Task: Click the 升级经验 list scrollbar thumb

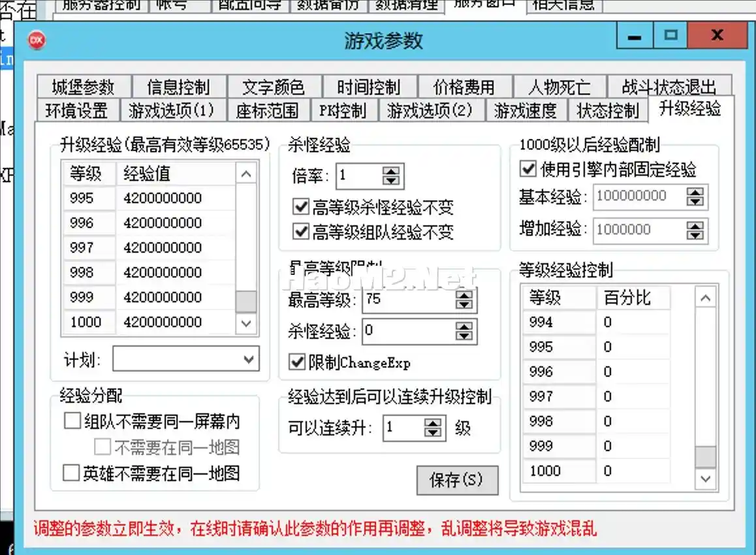Action: (246, 302)
